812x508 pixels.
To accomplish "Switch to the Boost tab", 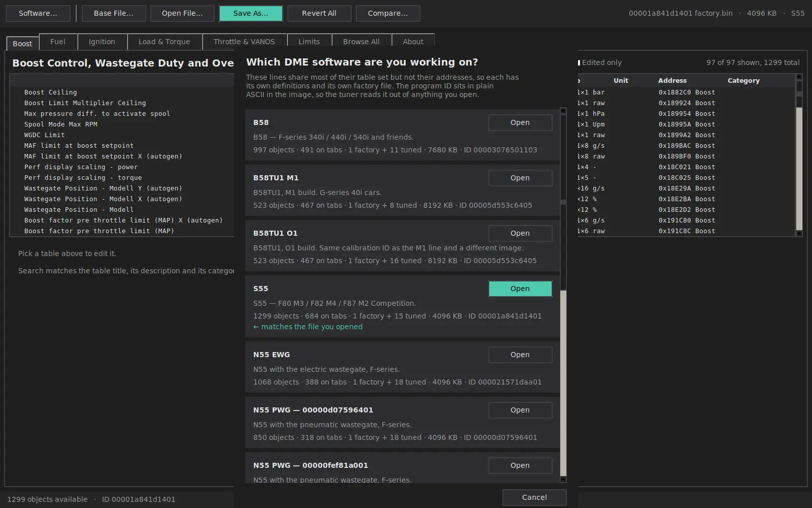I will (22, 44).
